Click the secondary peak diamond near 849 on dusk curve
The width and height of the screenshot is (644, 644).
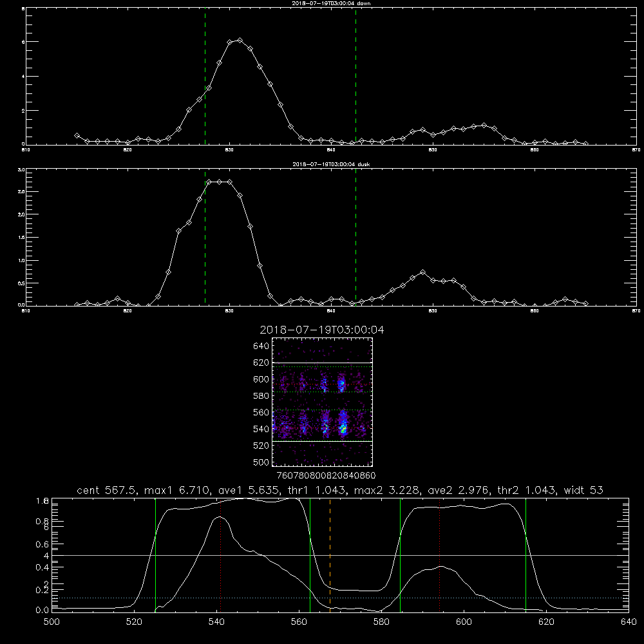click(422, 272)
